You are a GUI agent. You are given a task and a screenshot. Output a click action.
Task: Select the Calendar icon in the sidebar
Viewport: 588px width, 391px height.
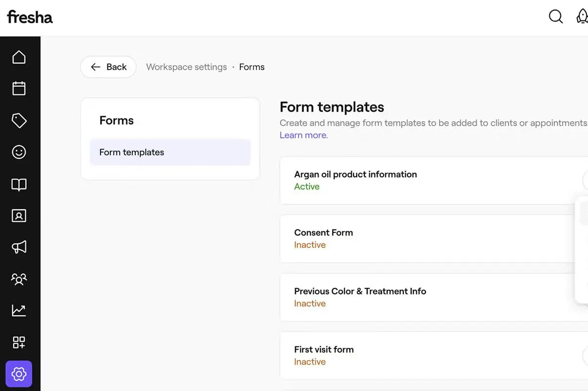[x=19, y=88]
